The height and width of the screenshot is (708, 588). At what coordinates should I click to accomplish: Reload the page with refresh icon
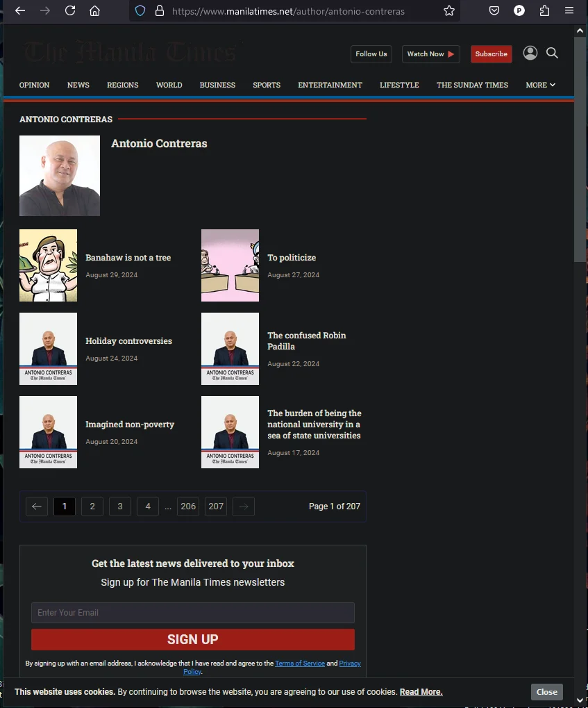[x=70, y=10]
